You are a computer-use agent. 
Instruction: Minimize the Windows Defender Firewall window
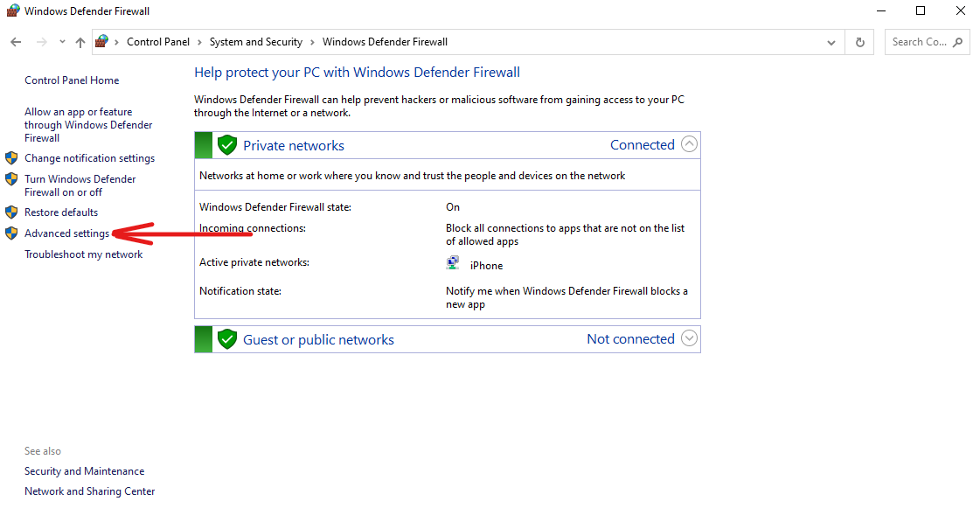881,10
